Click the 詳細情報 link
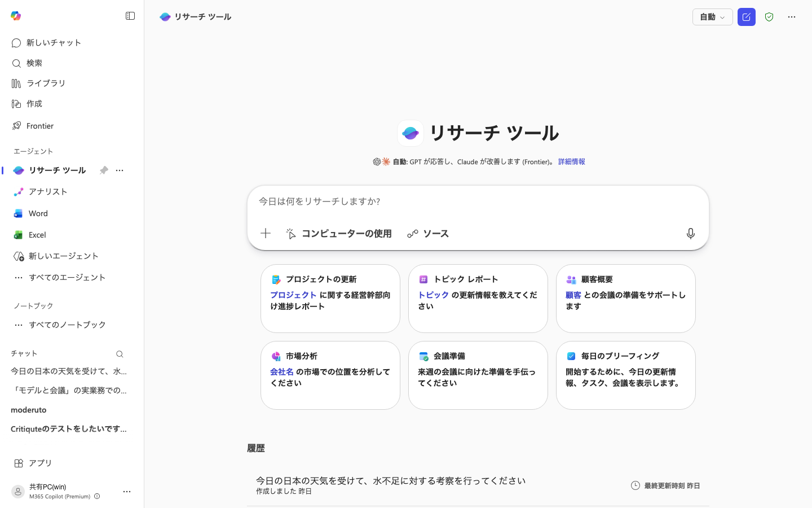 [571, 161]
